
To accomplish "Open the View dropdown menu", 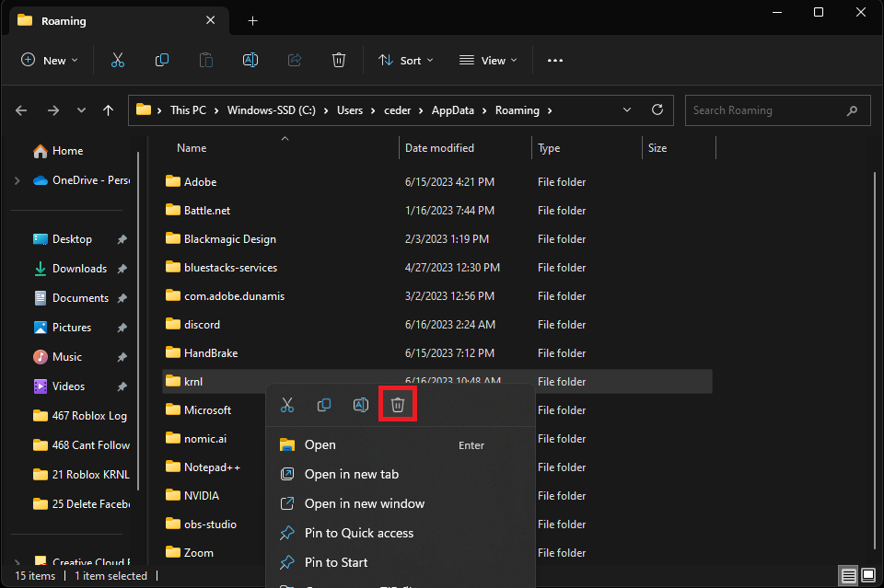I will pyautogui.click(x=487, y=60).
